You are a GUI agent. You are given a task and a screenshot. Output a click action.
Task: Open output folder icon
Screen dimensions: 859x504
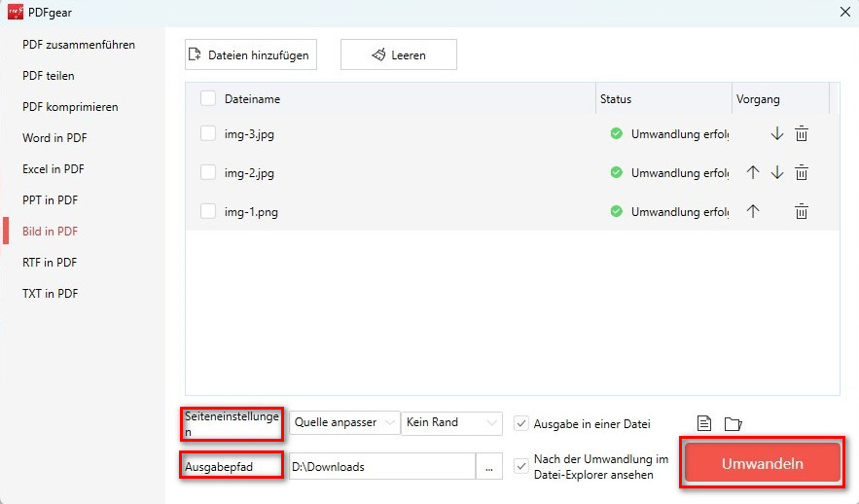point(733,423)
